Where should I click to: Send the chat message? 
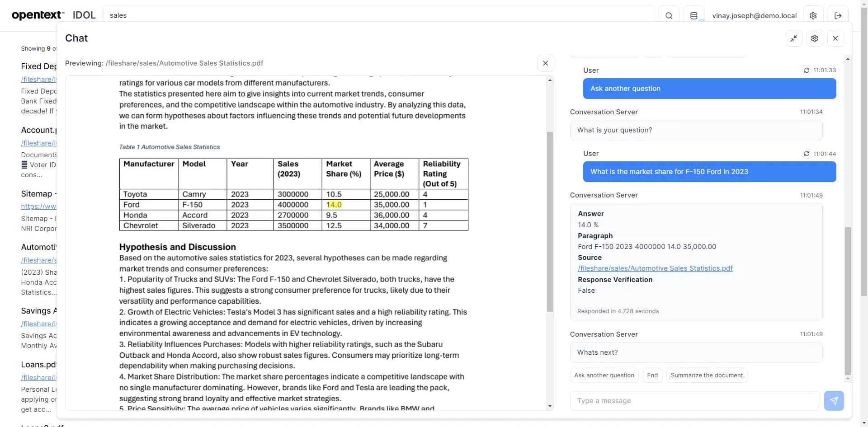coord(834,401)
